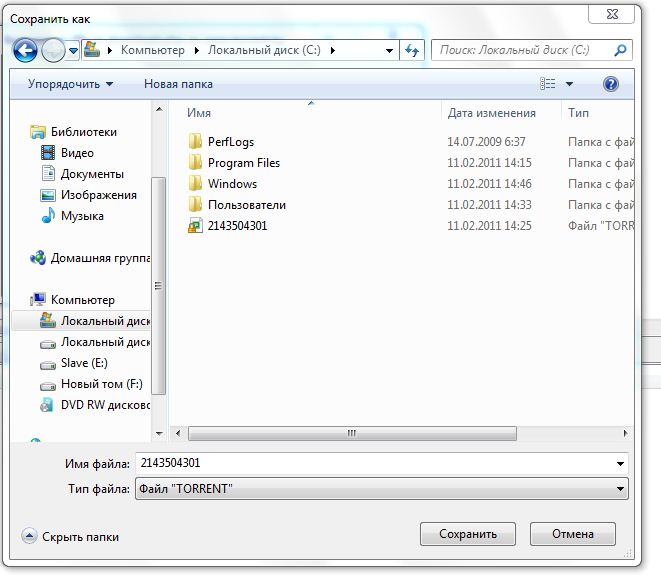The height and width of the screenshot is (577, 661).
Task: Click the Музыка note icon
Action: pyautogui.click(x=48, y=215)
